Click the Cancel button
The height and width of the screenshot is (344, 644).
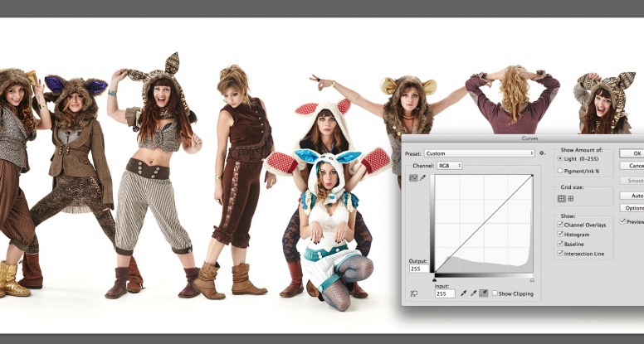(632, 166)
